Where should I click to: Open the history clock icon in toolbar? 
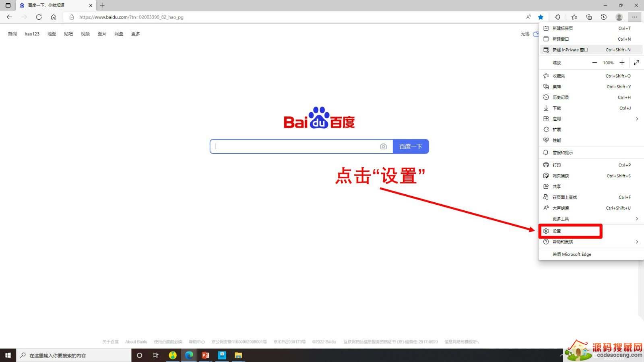[x=604, y=17]
